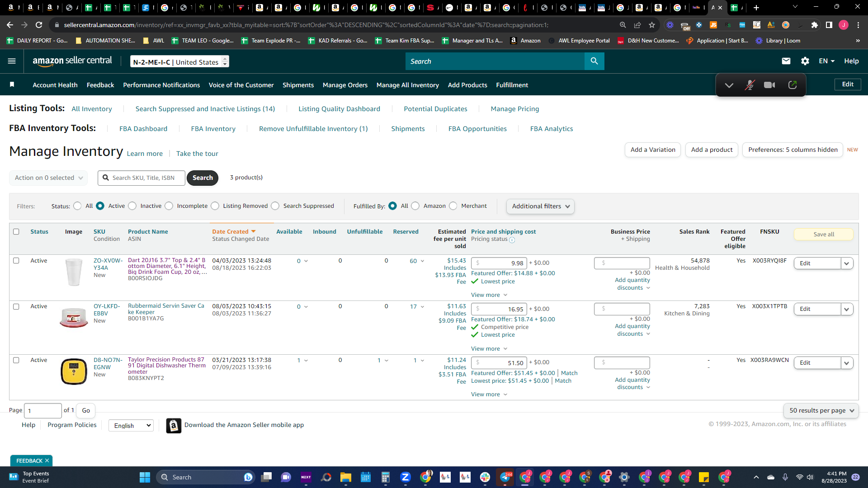The image size is (868, 488).
Task: Open the English language select in footer
Action: pyautogui.click(x=131, y=425)
